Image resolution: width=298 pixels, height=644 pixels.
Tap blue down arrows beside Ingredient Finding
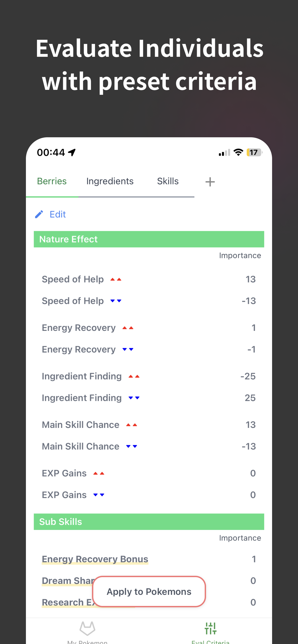tap(134, 398)
